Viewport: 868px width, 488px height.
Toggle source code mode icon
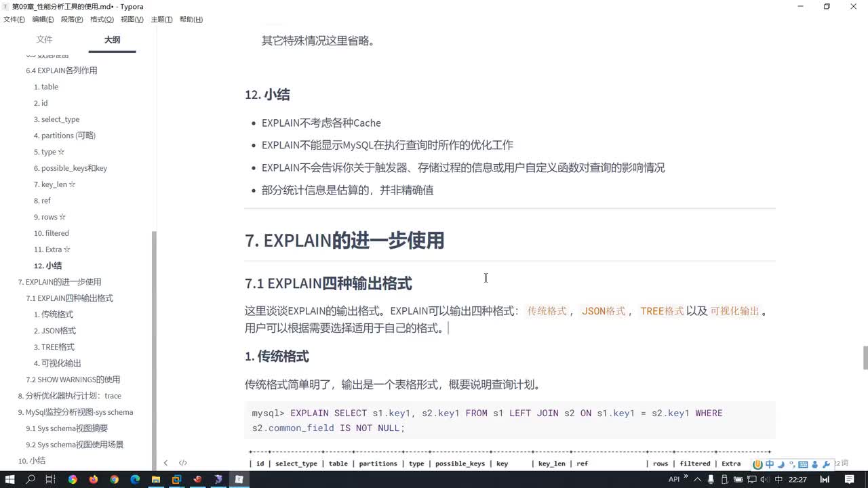pos(183,463)
